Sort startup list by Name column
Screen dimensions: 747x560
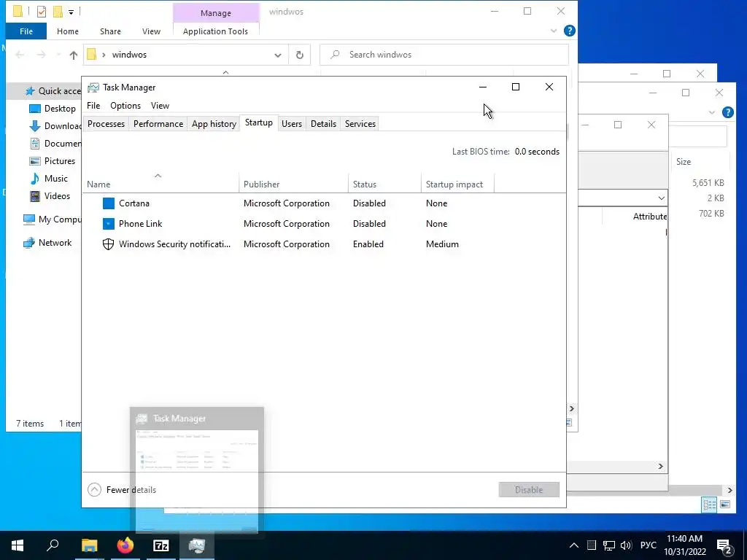(160, 184)
